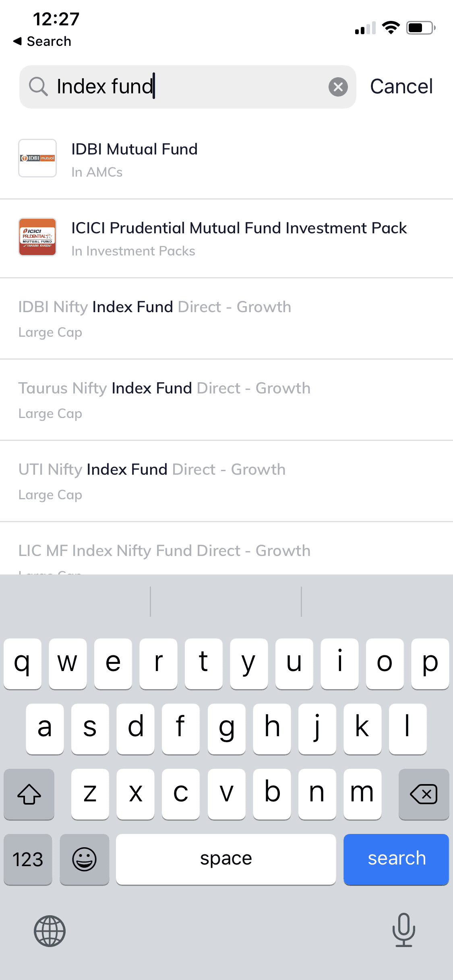Tap the globe language switcher icon
Screen dimensions: 453x980
pos(50,931)
